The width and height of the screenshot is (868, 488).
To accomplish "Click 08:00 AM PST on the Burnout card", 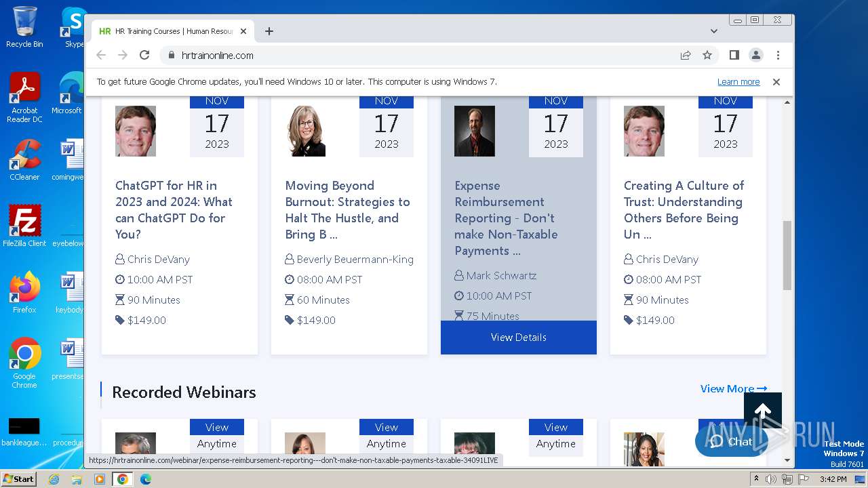I will (330, 280).
